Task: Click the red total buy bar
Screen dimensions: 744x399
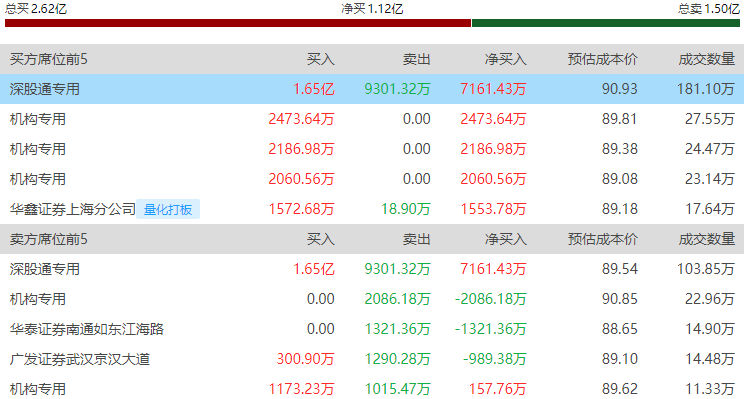Action: coord(238,23)
